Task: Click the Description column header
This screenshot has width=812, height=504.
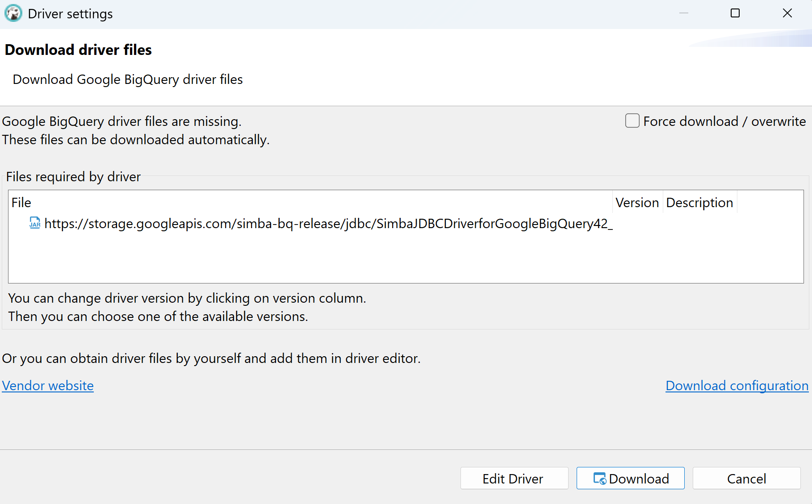Action: click(x=699, y=203)
